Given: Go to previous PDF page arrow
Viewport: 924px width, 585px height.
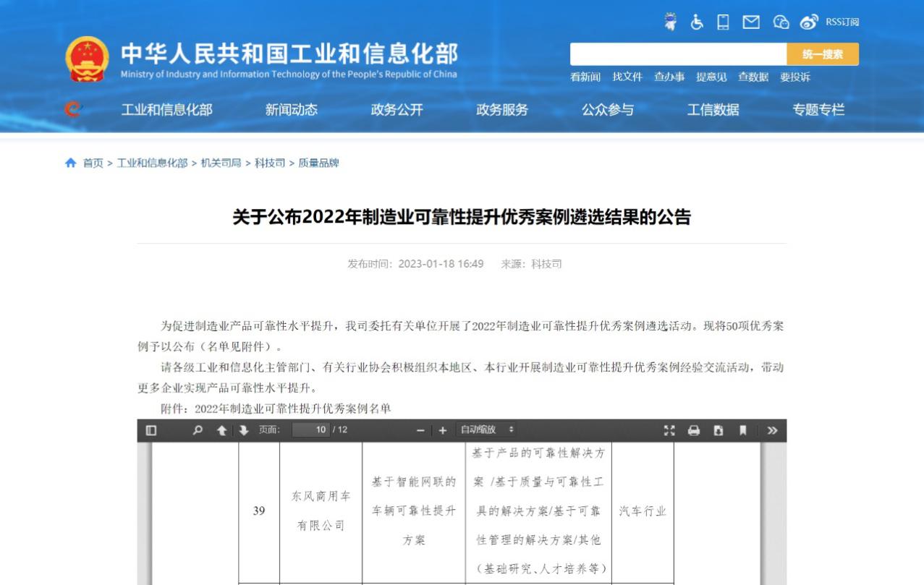Looking at the screenshot, I should click(222, 430).
